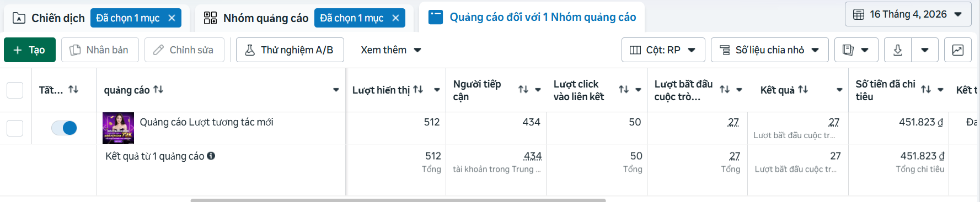Click the green Tạo button

30,50
